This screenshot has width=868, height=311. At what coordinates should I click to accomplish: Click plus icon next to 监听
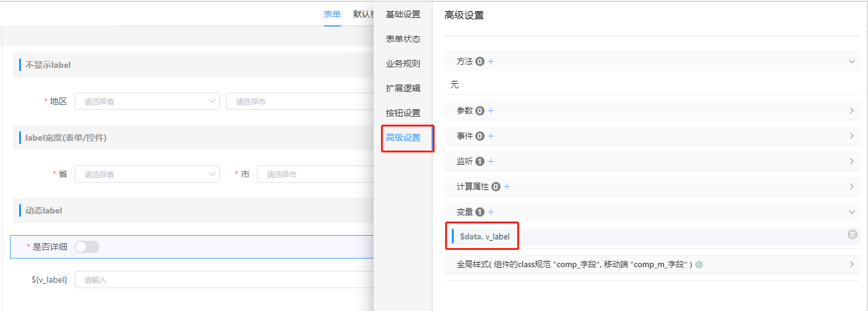(x=491, y=162)
